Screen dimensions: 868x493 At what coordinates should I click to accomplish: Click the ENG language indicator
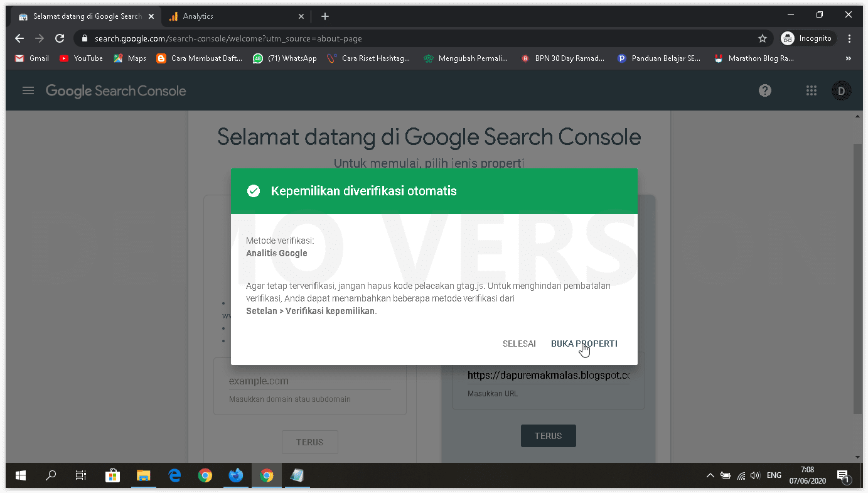[x=774, y=475]
